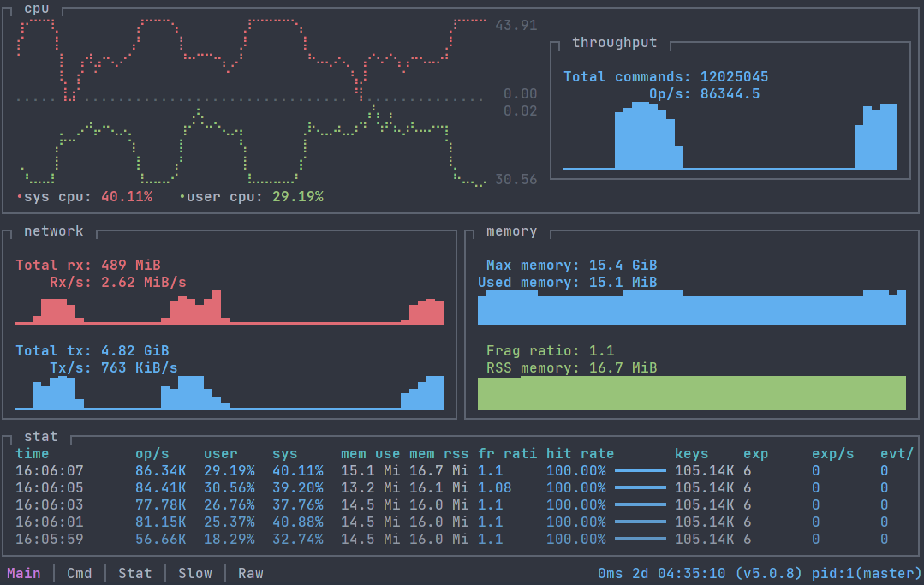Click the 84.41K op/s cell
The image size is (924, 585).
click(161, 488)
